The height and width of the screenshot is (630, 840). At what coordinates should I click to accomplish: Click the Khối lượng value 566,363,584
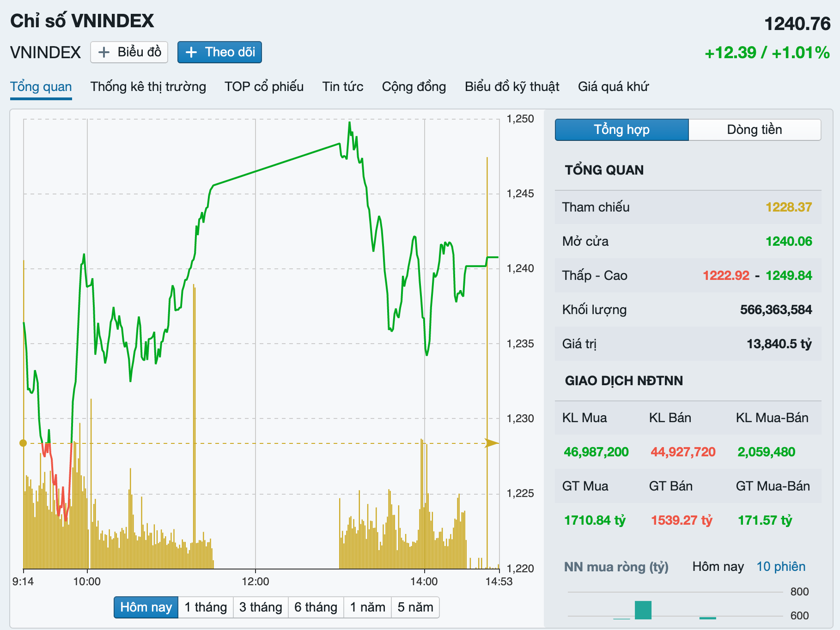[776, 309]
